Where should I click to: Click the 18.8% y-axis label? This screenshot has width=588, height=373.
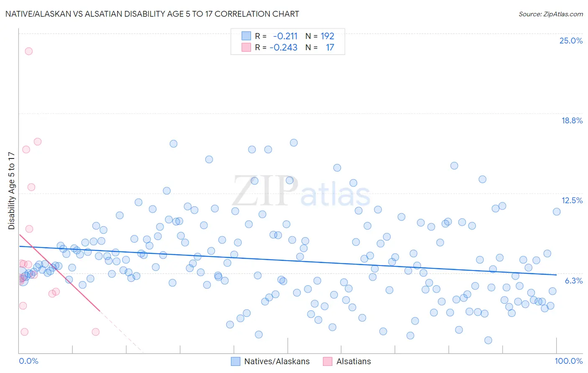click(572, 120)
